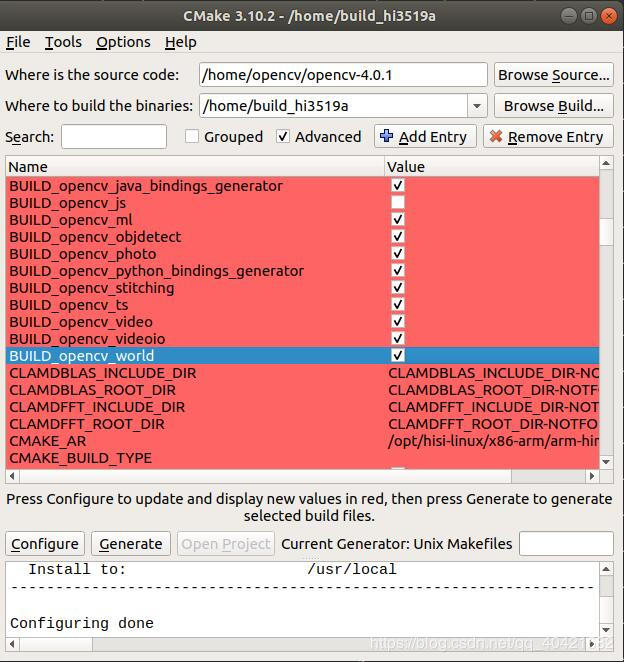Expand the build binaries path dropdown
The image size is (624, 662).
pyautogui.click(x=477, y=106)
